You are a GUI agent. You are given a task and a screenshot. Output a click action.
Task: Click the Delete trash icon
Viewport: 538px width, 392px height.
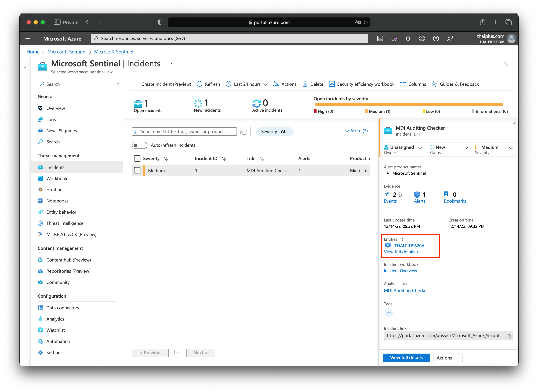click(x=305, y=84)
